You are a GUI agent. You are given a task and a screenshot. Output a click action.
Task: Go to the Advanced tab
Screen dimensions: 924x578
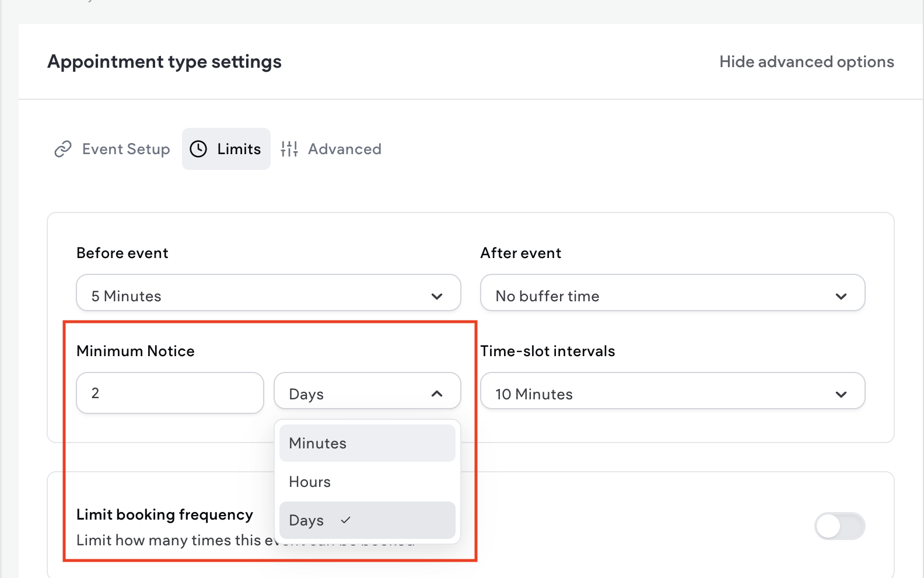(344, 149)
